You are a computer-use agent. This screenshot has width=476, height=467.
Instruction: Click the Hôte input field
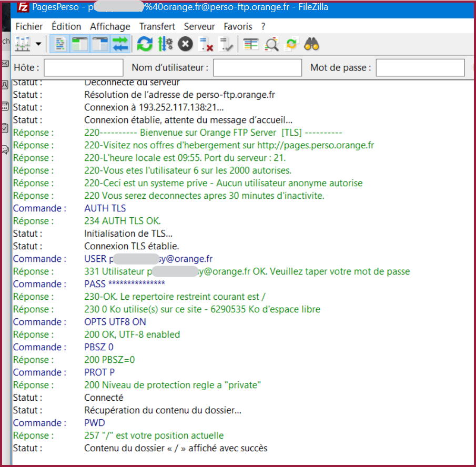(x=84, y=67)
